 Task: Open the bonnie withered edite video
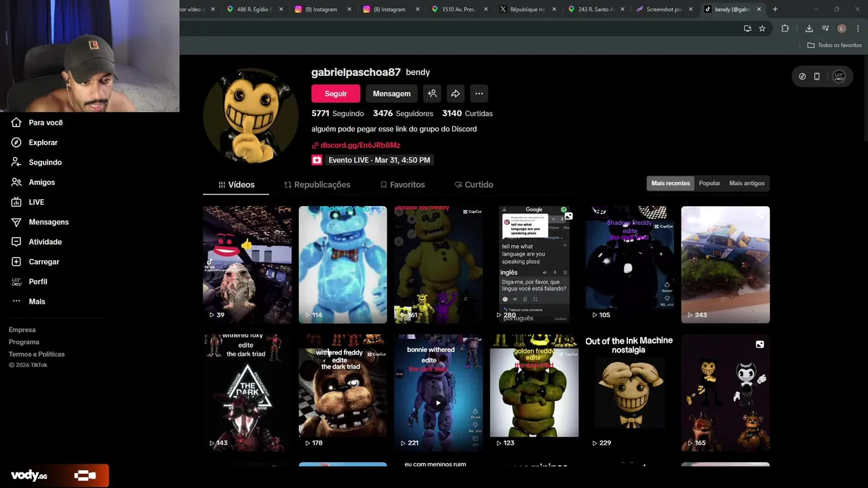(x=439, y=392)
